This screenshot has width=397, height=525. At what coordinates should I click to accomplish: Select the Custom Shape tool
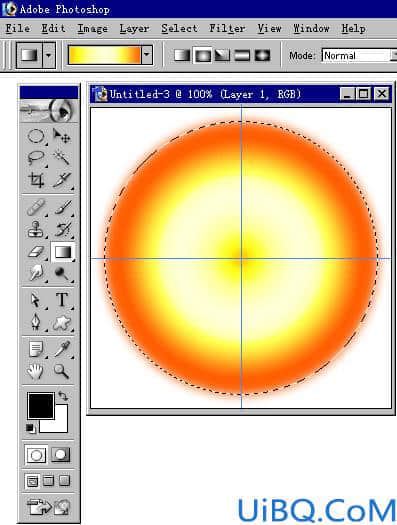(x=62, y=322)
